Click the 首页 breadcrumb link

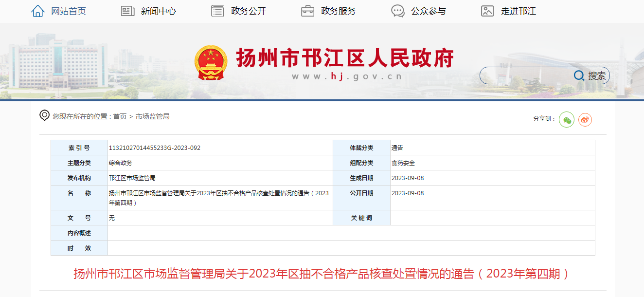120,116
